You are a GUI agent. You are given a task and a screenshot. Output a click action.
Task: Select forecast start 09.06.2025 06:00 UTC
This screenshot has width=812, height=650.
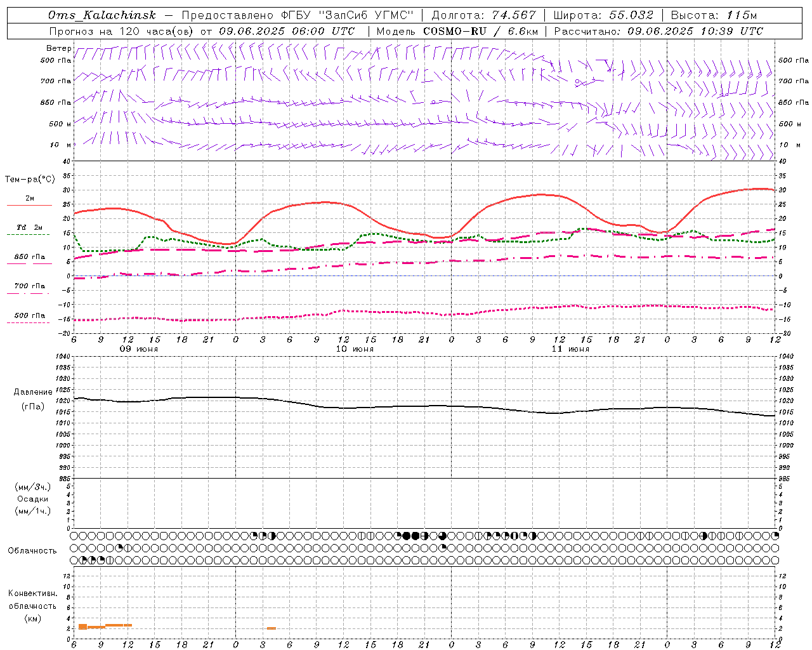pyautogui.click(x=287, y=31)
